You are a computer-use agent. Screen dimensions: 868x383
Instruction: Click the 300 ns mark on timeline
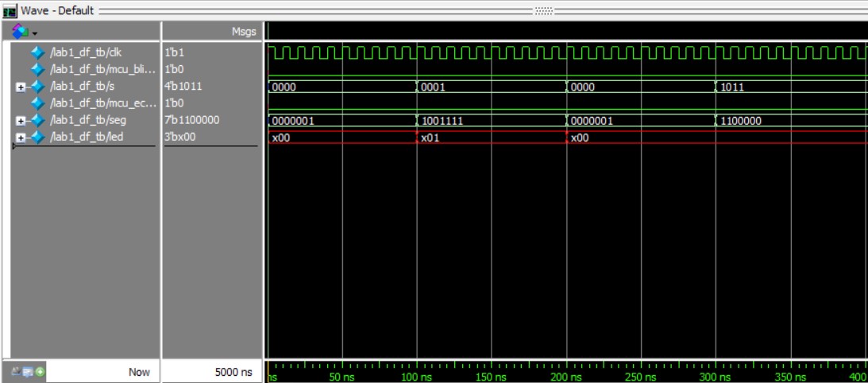716,377
